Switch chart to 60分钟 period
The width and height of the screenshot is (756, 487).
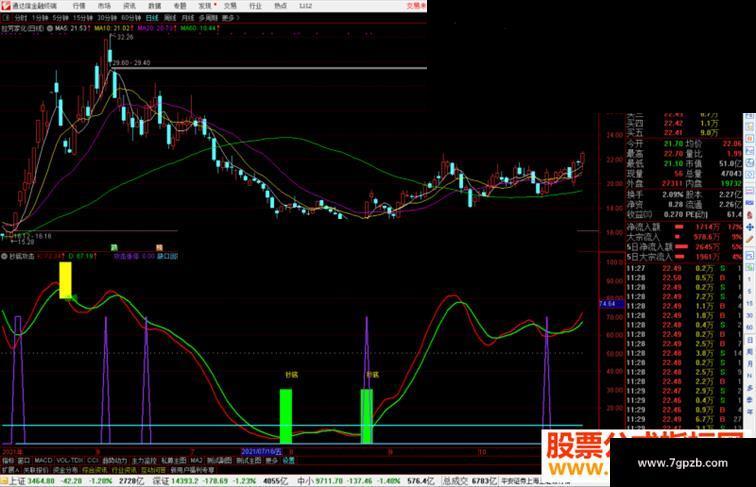131,18
